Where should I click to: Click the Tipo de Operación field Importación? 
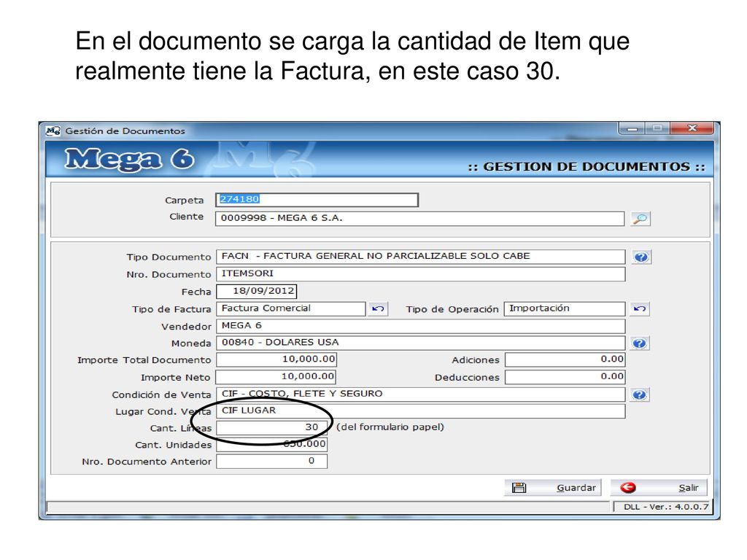pyautogui.click(x=565, y=308)
